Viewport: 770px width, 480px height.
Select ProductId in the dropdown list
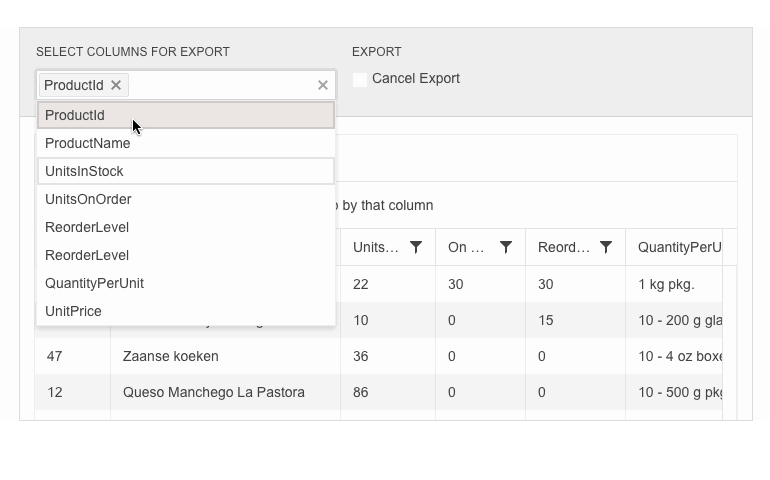[186, 115]
